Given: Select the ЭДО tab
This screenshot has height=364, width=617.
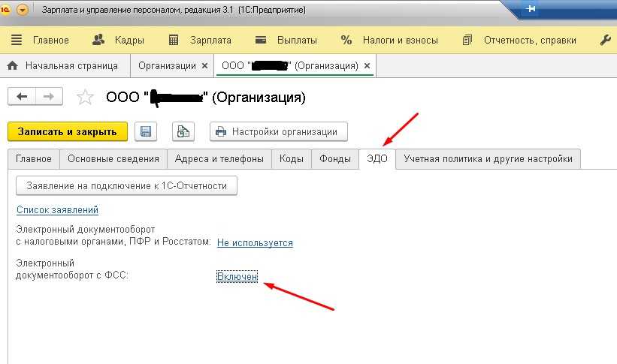Looking at the screenshot, I should click(377, 159).
